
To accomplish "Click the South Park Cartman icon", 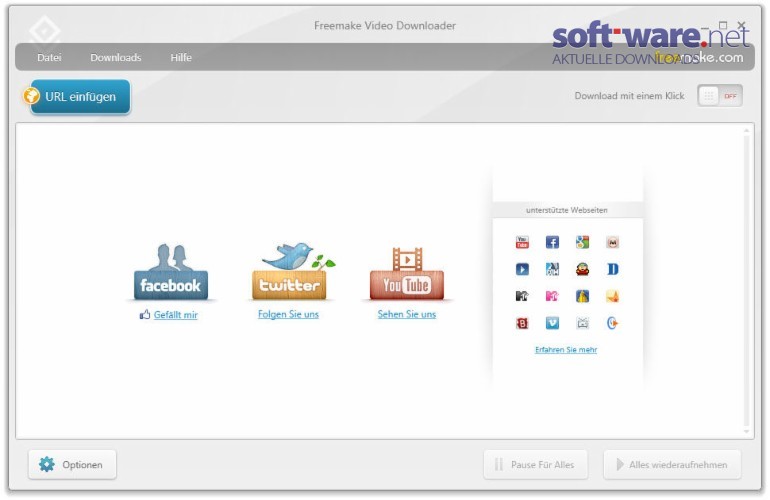I will tap(582, 269).
